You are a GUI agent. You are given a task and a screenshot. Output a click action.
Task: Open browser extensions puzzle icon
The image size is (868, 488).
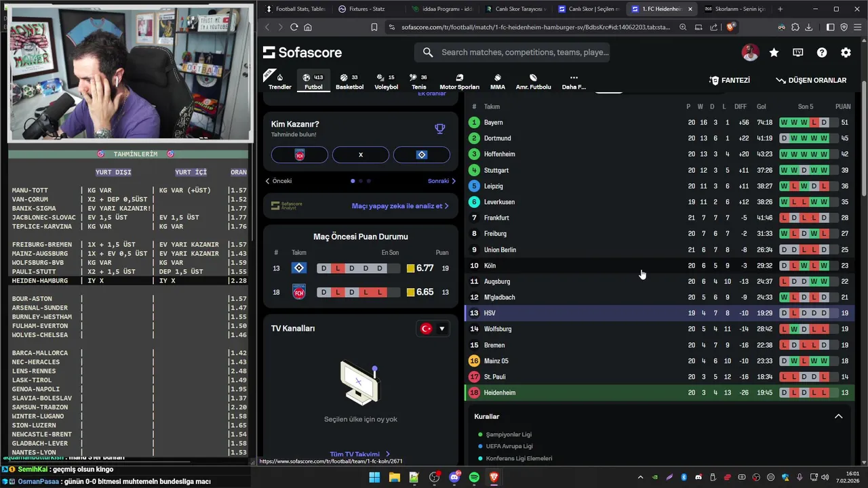(795, 27)
